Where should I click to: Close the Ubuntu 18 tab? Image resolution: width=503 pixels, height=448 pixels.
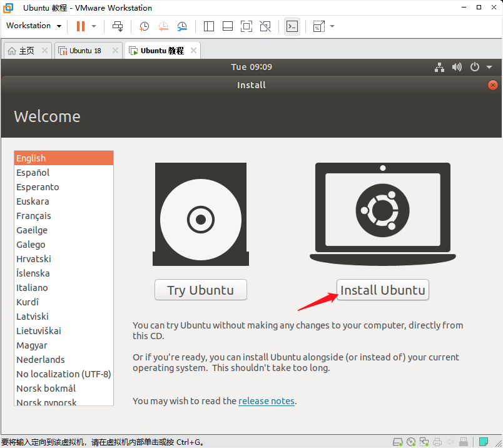(116, 51)
